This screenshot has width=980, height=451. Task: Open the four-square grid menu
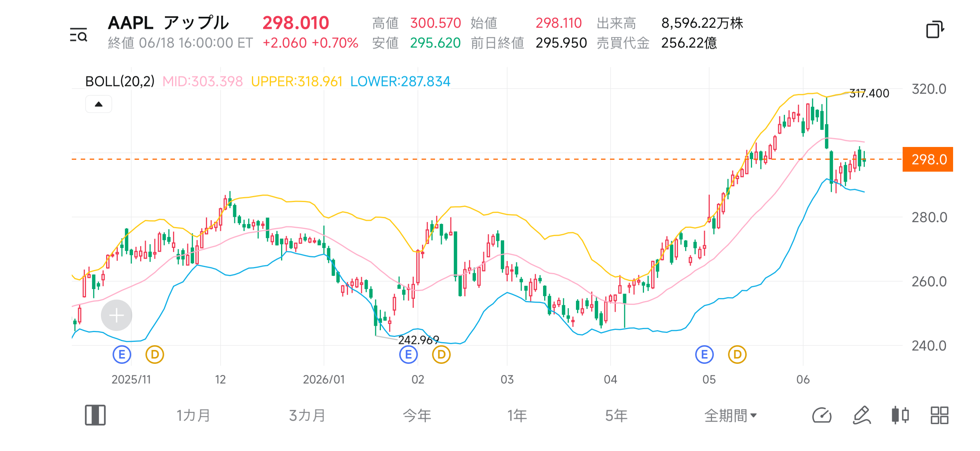pos(939,415)
